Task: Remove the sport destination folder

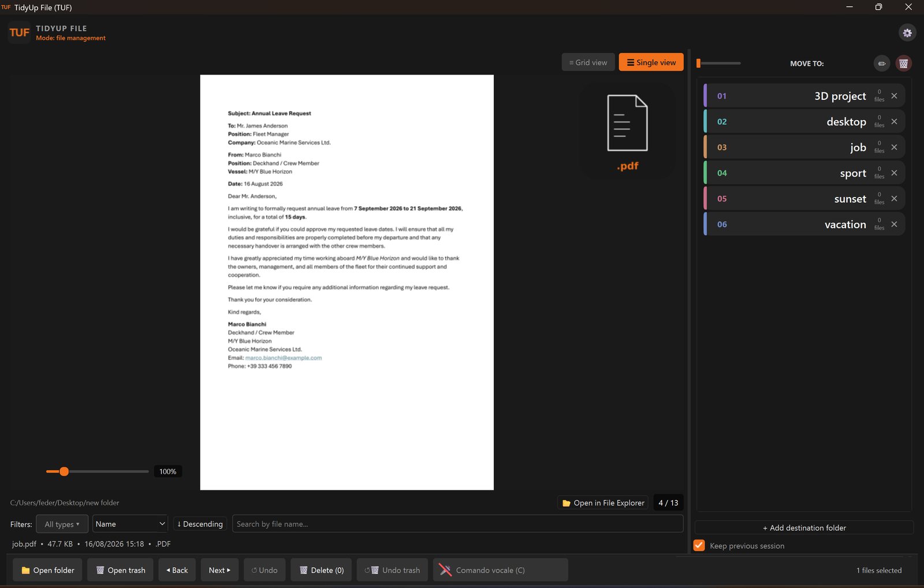Action: click(894, 173)
